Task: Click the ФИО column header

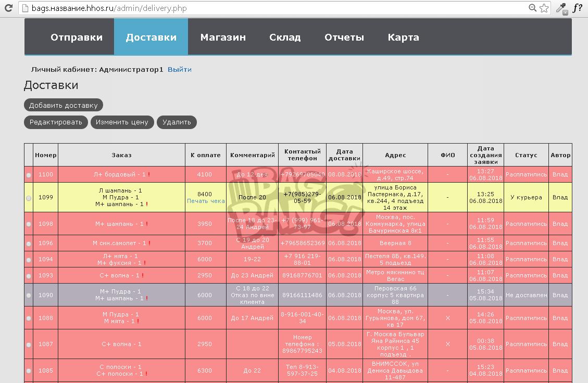Action: click(448, 155)
